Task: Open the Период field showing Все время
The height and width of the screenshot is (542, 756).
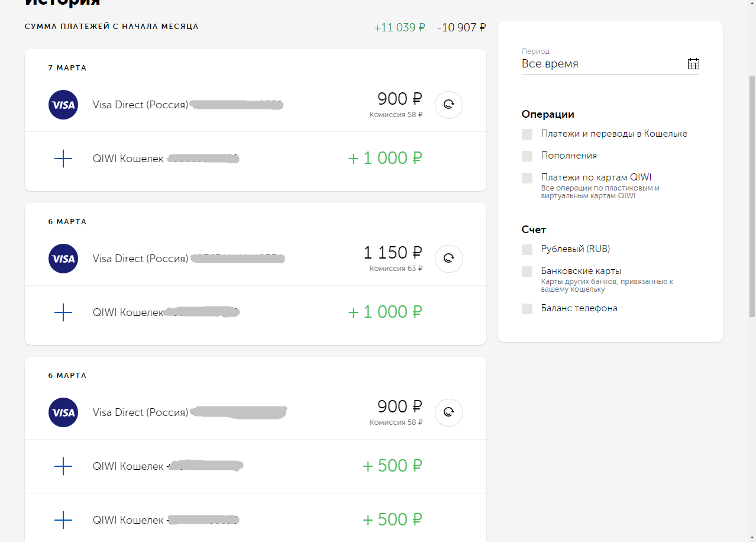Action: pos(610,60)
